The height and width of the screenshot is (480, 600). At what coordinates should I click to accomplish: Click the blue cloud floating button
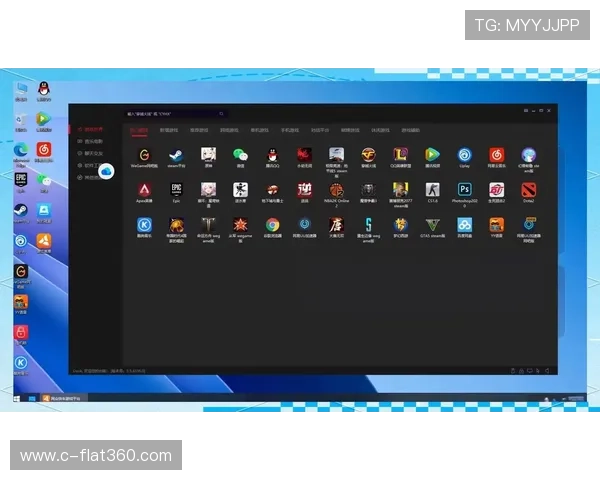point(106,172)
